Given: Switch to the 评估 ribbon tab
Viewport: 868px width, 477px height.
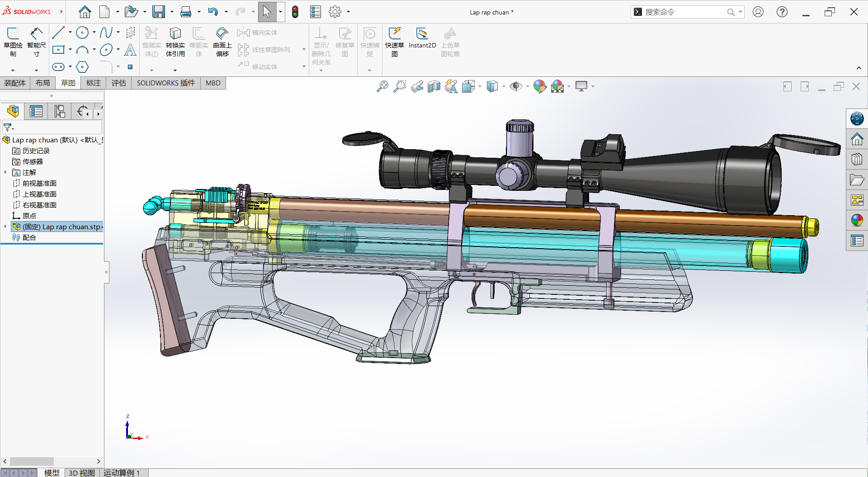Looking at the screenshot, I should 118,83.
